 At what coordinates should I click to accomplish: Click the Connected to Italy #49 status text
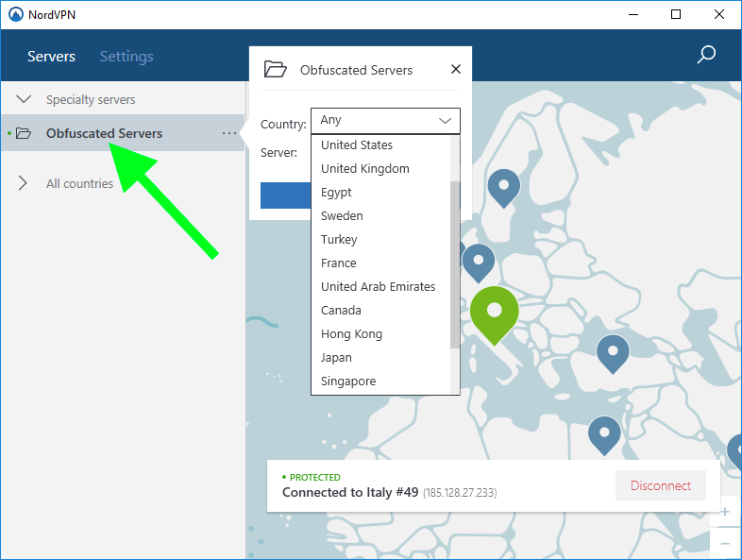pos(350,492)
